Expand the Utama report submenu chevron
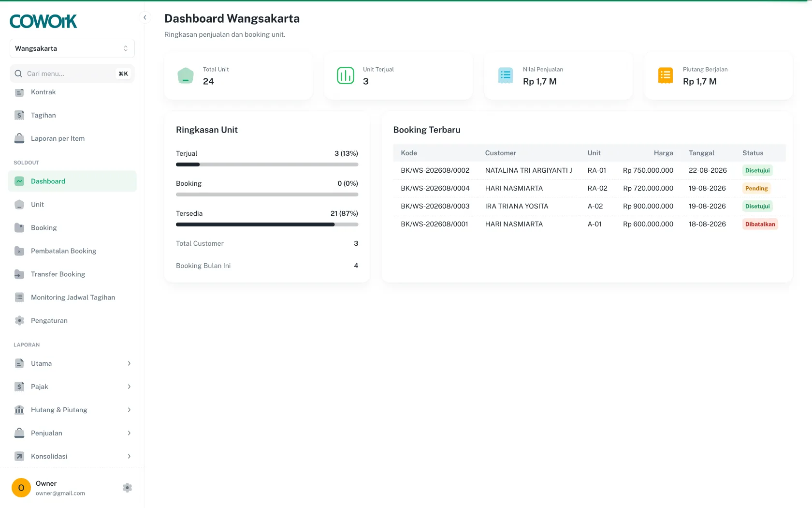Screen dimensions: 812x508 click(129, 363)
